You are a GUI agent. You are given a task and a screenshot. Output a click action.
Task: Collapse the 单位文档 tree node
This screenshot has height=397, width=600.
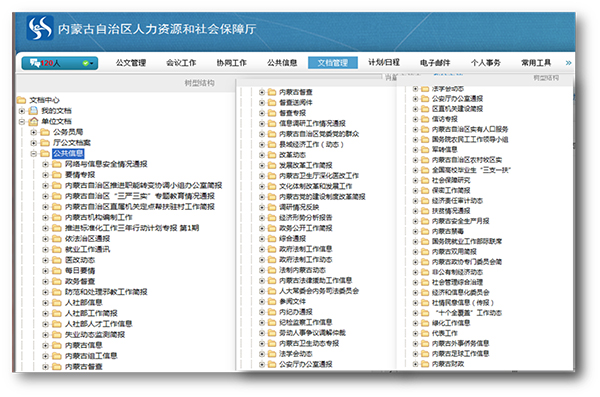click(22, 121)
